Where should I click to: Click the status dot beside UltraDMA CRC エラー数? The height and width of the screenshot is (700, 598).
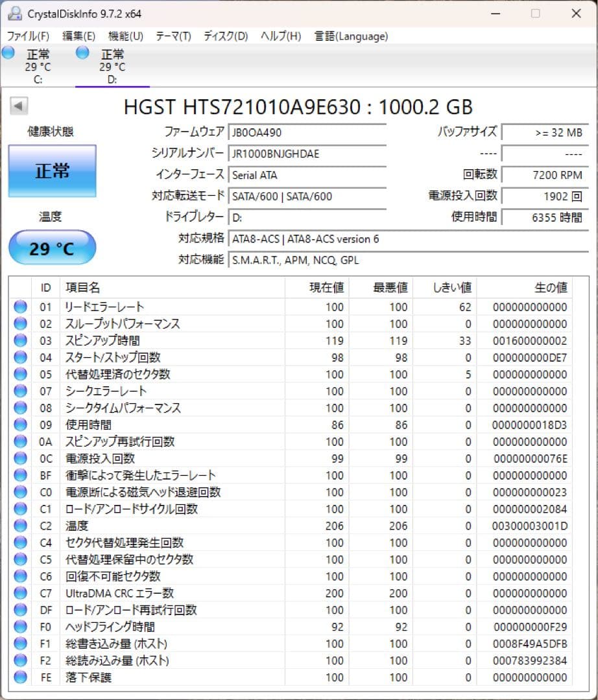[x=19, y=593]
